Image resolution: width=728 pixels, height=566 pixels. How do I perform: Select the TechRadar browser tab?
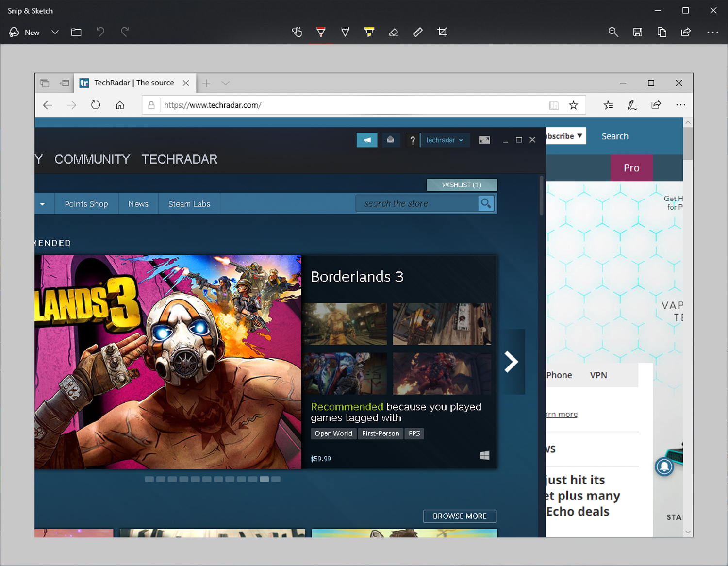click(x=135, y=83)
